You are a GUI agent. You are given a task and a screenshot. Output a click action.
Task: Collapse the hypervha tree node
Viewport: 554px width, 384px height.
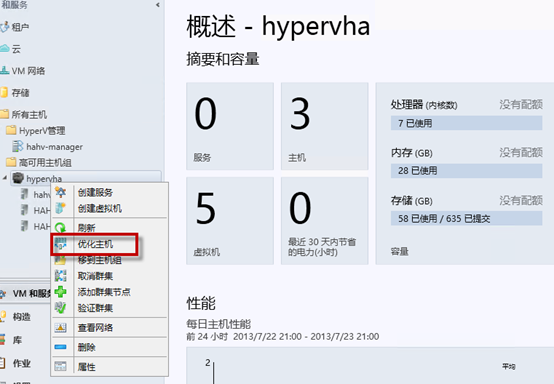tap(5, 177)
